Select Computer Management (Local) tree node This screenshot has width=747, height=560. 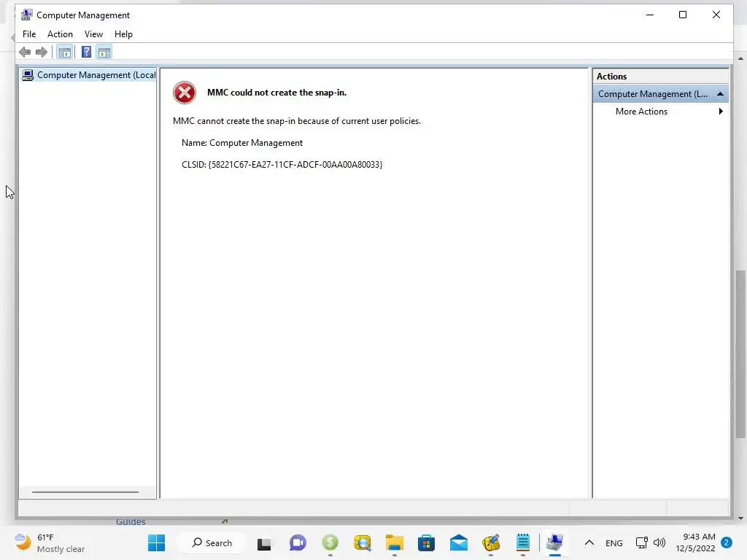[88, 75]
